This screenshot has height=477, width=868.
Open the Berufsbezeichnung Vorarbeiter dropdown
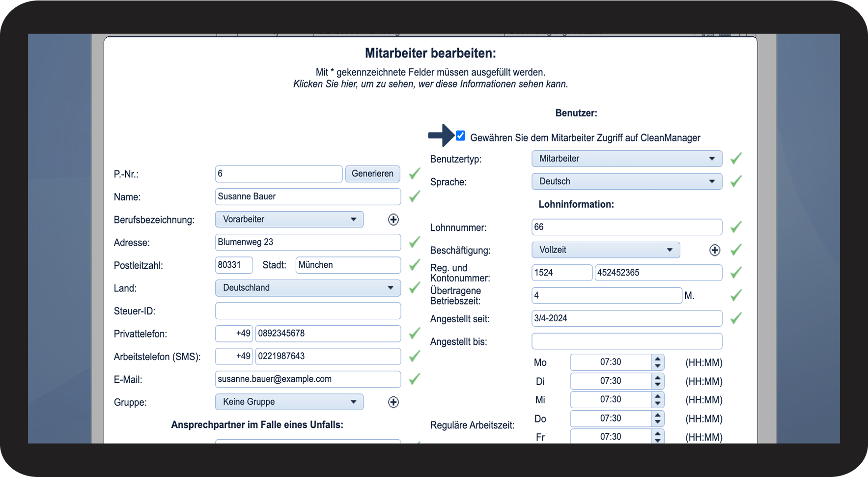[x=289, y=219]
